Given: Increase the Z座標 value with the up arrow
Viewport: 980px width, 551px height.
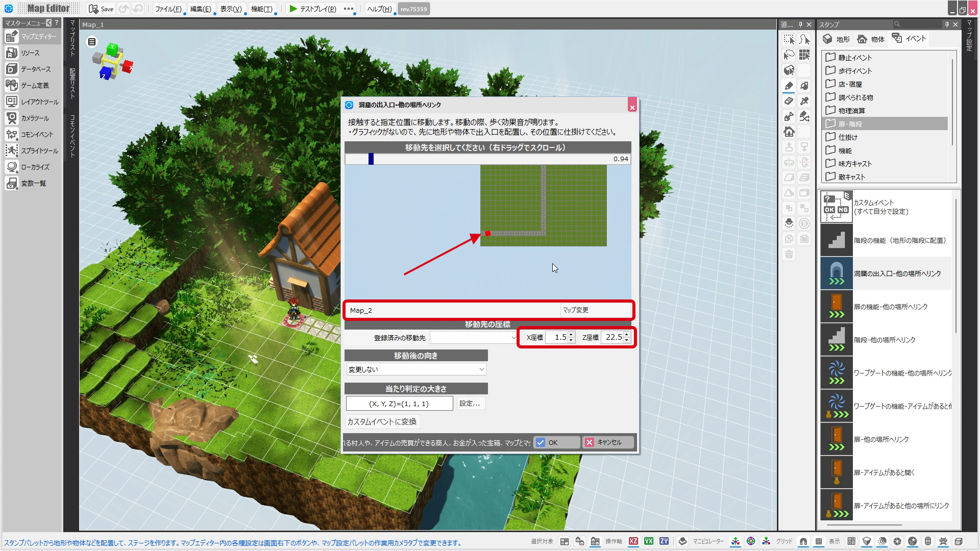Looking at the screenshot, I should tap(627, 334).
